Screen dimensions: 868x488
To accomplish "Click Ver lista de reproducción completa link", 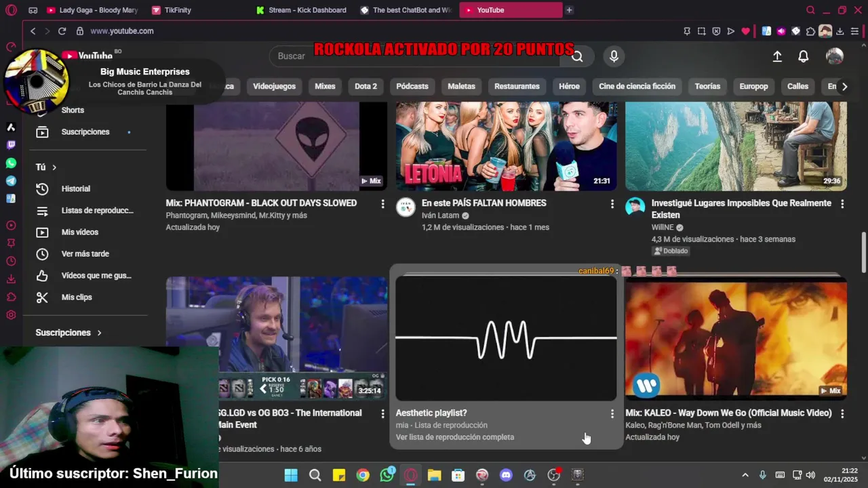I will coord(455,438).
